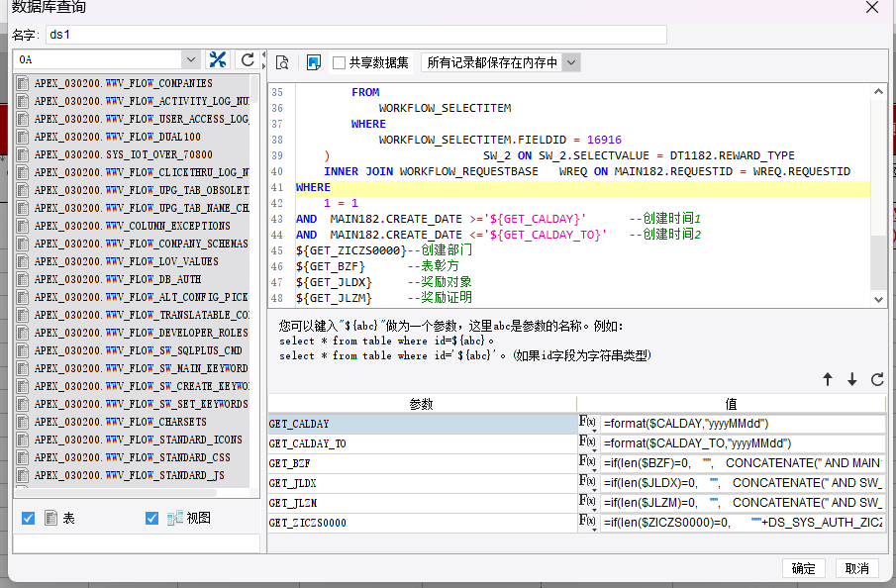
Task: Refresh the parameter list
Action: tap(877, 379)
